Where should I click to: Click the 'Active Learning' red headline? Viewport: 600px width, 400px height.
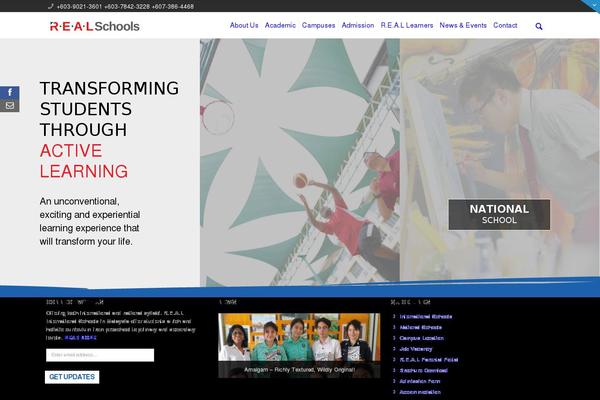(x=84, y=161)
